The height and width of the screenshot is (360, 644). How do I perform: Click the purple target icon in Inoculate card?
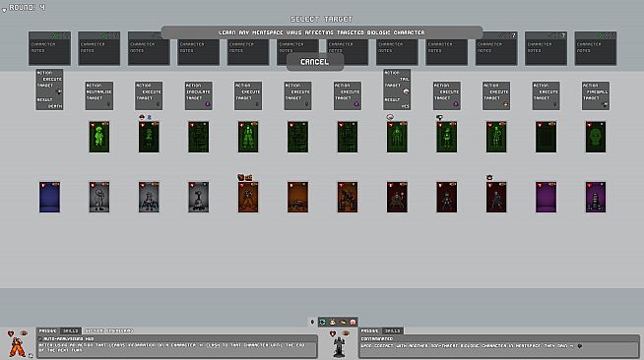pos(208,104)
